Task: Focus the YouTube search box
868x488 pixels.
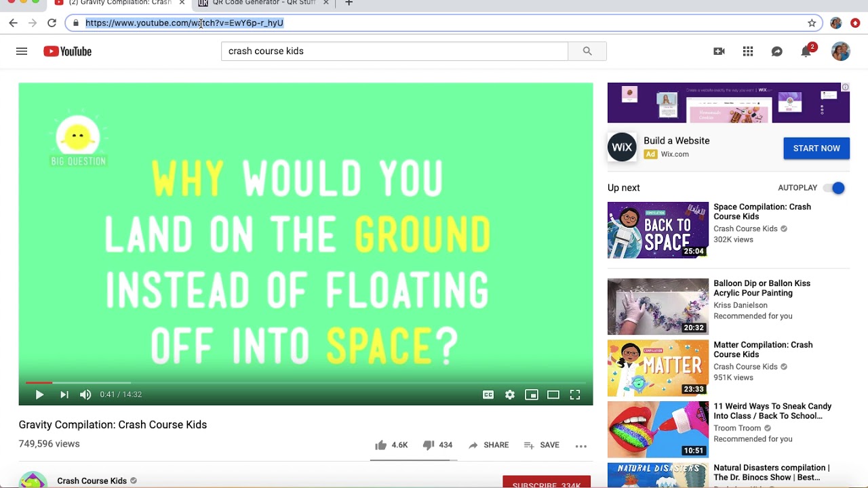Action: coord(395,51)
